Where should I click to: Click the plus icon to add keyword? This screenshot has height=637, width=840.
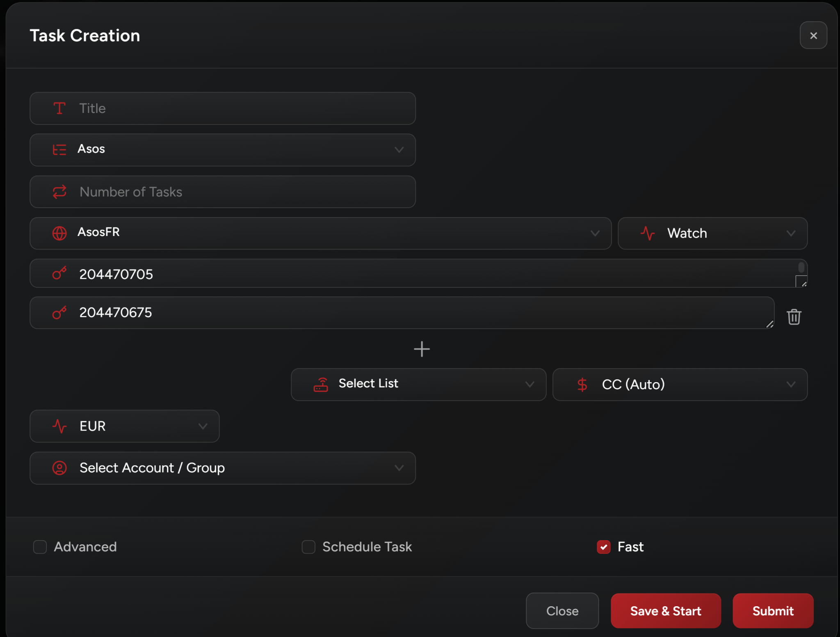[x=422, y=349]
